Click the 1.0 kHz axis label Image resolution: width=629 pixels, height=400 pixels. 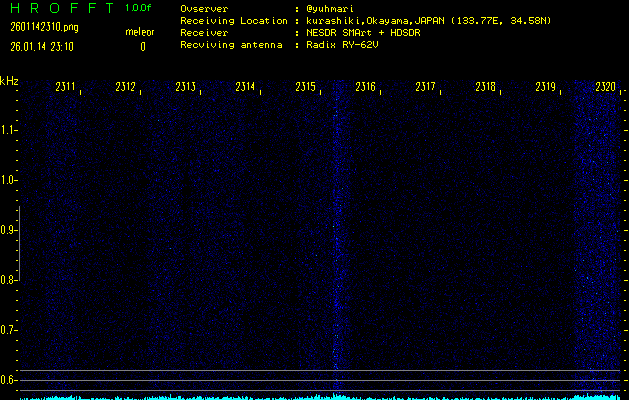point(6,180)
